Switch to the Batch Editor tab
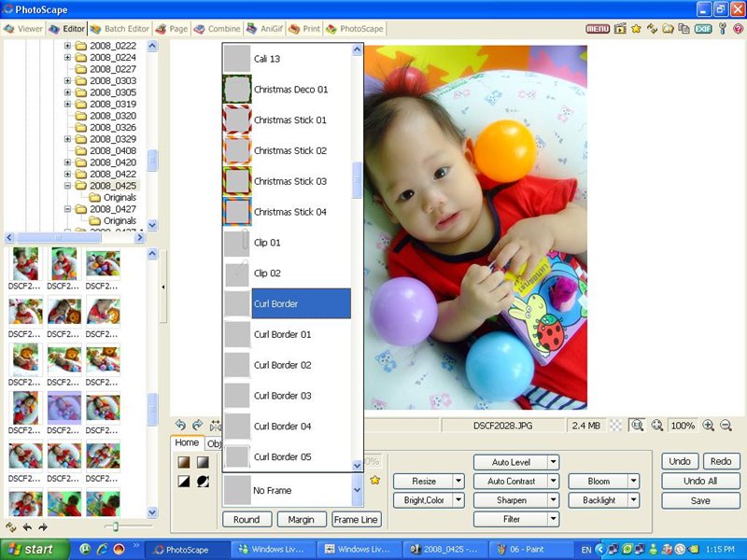This screenshot has height=560, width=747. click(x=120, y=29)
